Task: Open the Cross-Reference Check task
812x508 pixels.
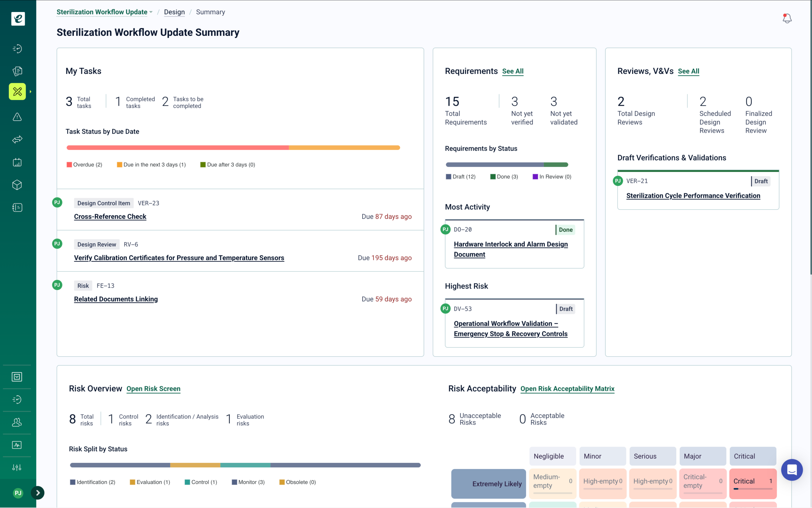Action: pyautogui.click(x=110, y=217)
